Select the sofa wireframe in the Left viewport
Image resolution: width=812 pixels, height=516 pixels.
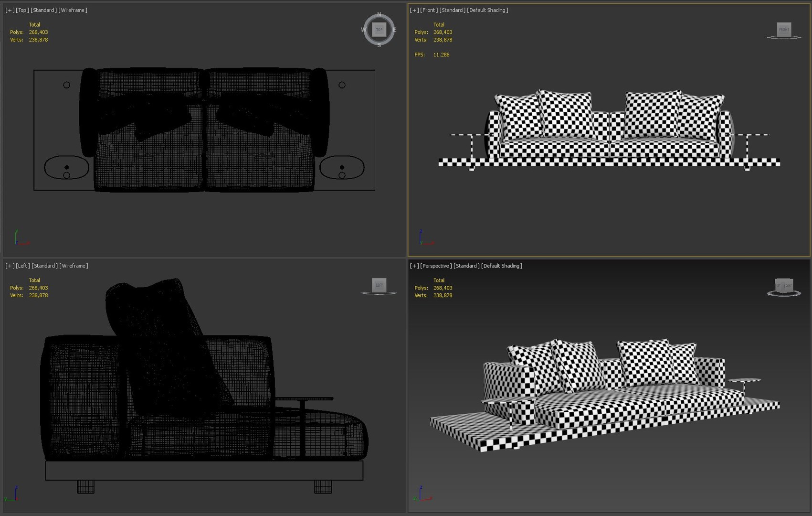coord(204,386)
